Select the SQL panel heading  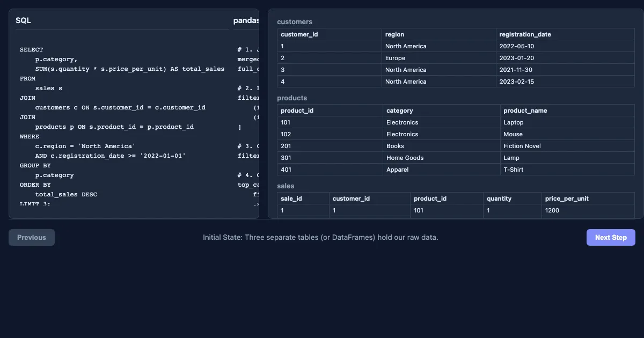(23, 20)
